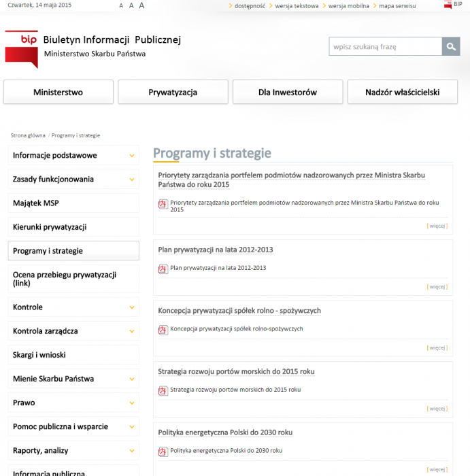Expand Zasady funkcjonowania chevron
The height and width of the screenshot is (476, 470).
point(132,180)
